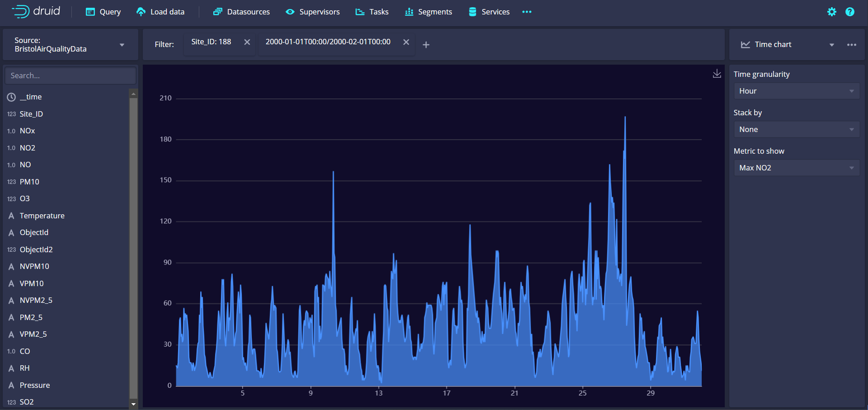
Task: Add a new filter with plus icon
Action: pos(426,45)
